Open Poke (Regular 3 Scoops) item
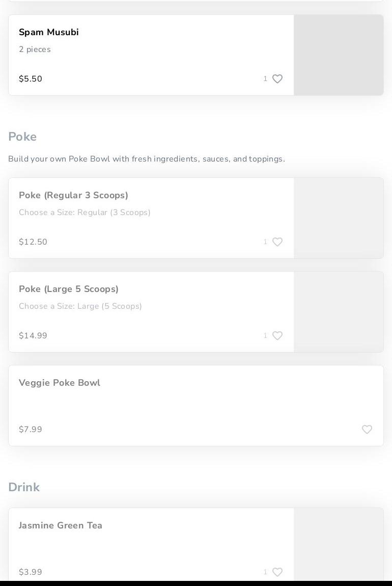The width and height of the screenshot is (392, 586). click(x=73, y=195)
